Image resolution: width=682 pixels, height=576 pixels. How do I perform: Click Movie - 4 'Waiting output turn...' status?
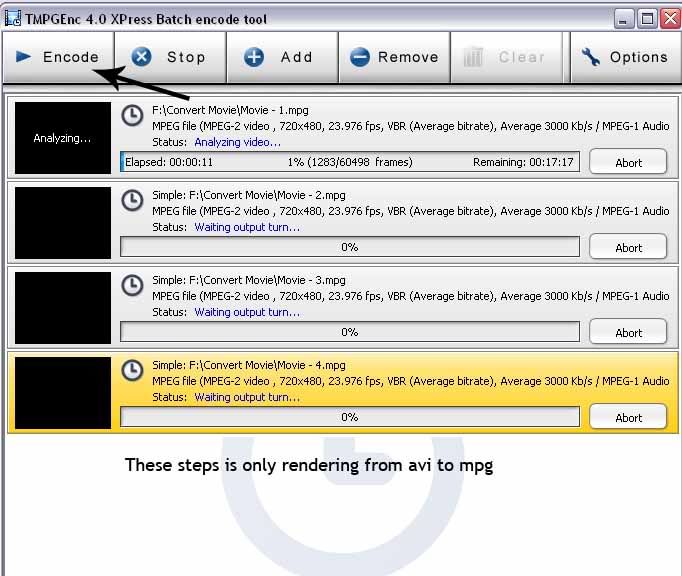(x=247, y=397)
